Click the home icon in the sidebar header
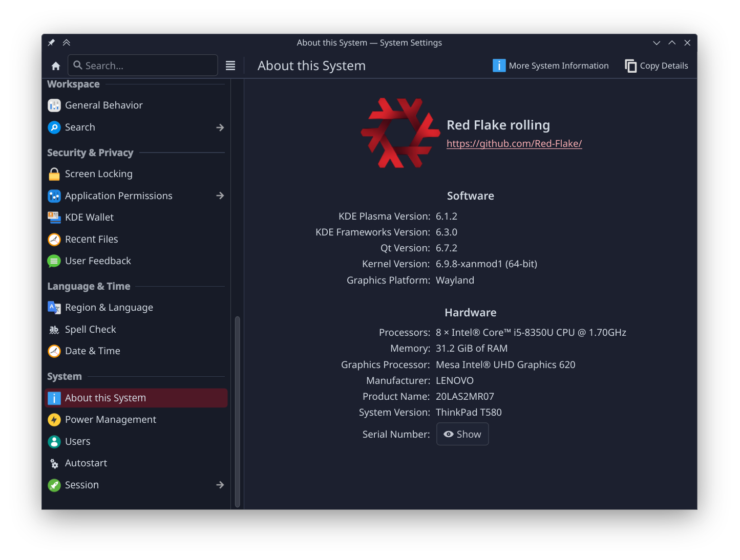The height and width of the screenshot is (560, 740). pos(56,66)
